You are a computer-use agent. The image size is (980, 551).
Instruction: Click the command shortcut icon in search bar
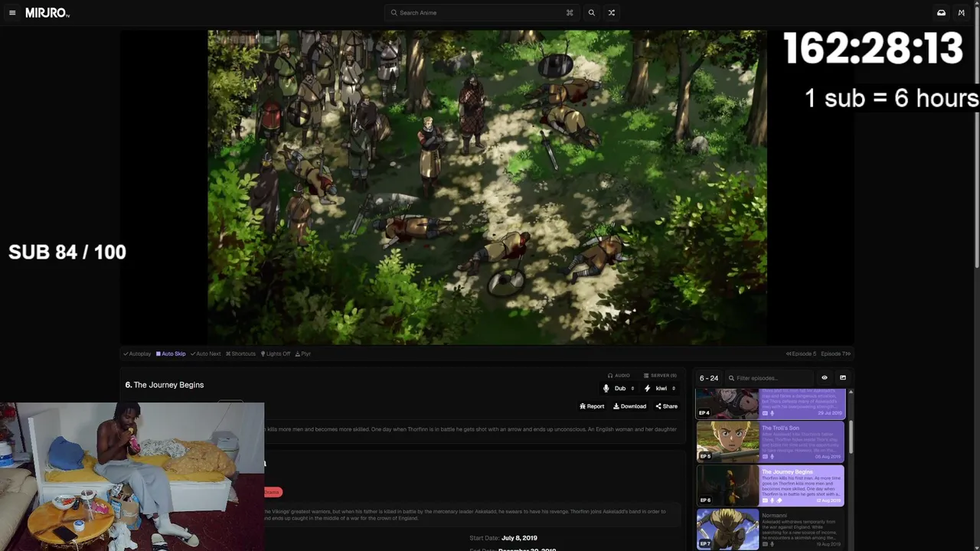tap(570, 13)
